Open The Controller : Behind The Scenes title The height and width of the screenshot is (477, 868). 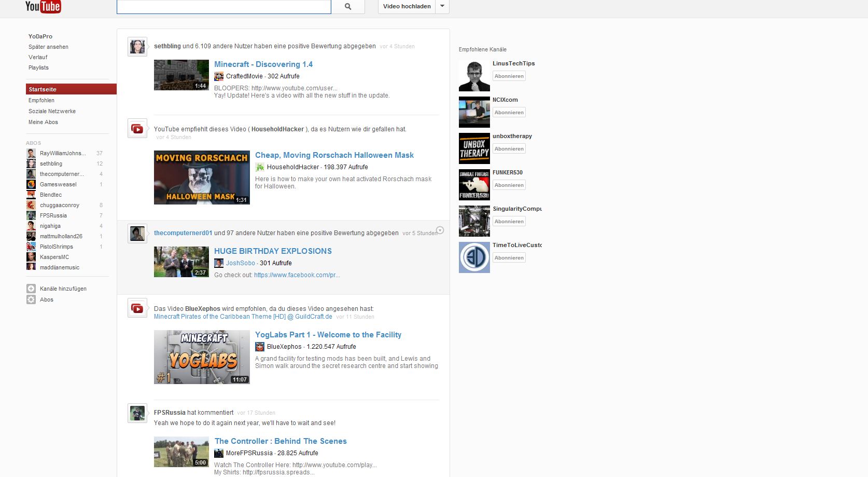281,441
